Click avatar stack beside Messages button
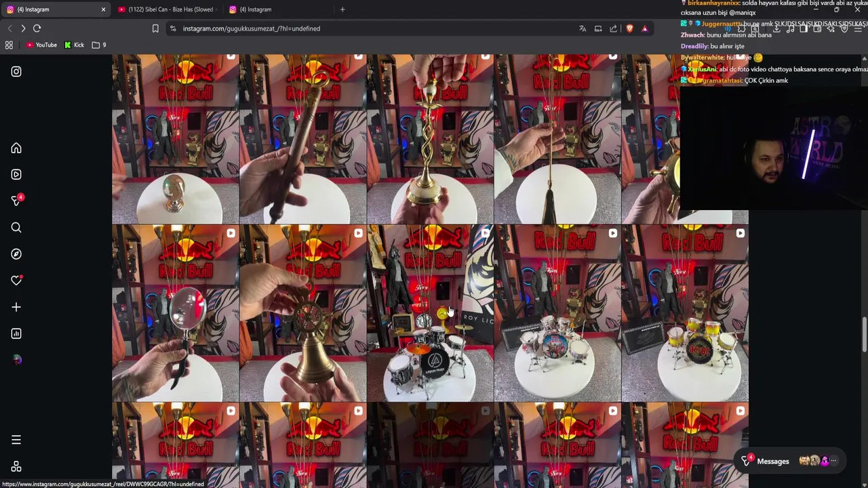The image size is (868, 488). (x=817, y=462)
